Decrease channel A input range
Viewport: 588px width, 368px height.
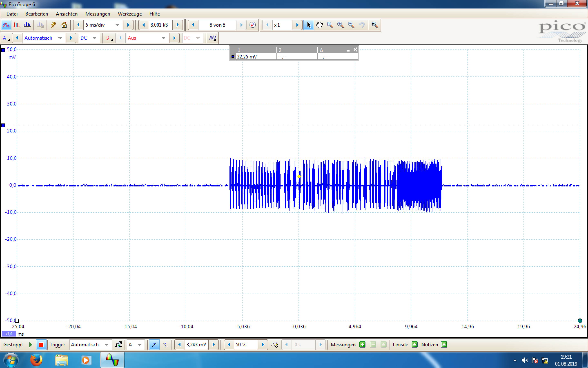click(17, 38)
